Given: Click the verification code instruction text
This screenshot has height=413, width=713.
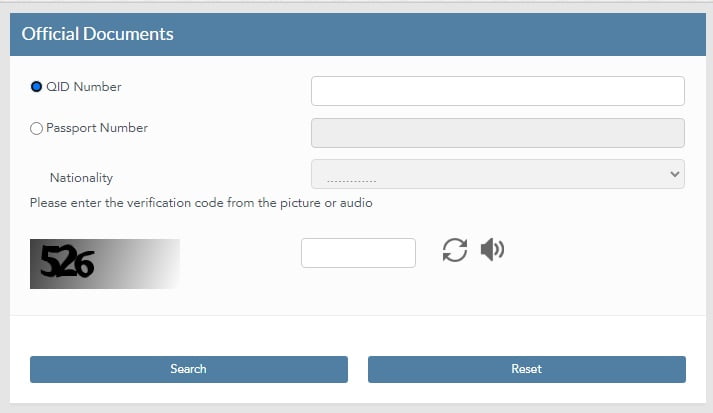Looking at the screenshot, I should click(201, 203).
